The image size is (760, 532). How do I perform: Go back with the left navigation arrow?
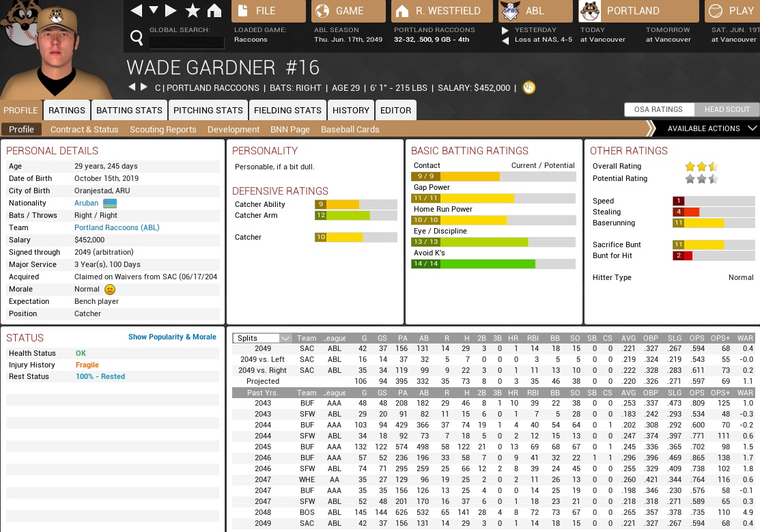[x=137, y=11]
